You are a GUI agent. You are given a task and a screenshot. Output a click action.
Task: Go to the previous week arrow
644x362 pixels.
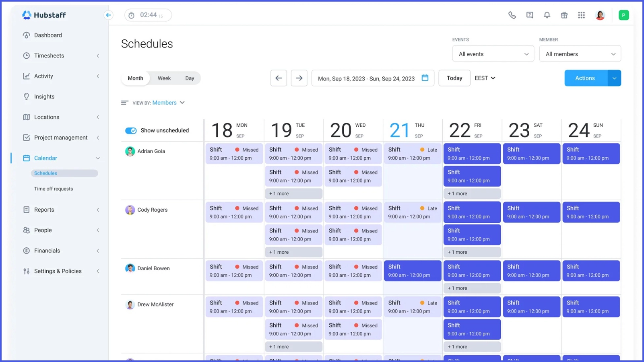[x=279, y=78]
